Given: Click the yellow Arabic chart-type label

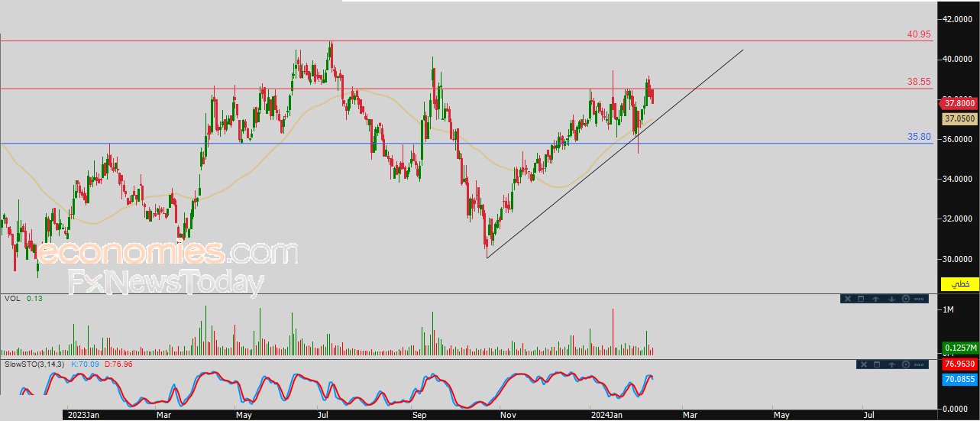Looking at the screenshot, I should click(960, 284).
